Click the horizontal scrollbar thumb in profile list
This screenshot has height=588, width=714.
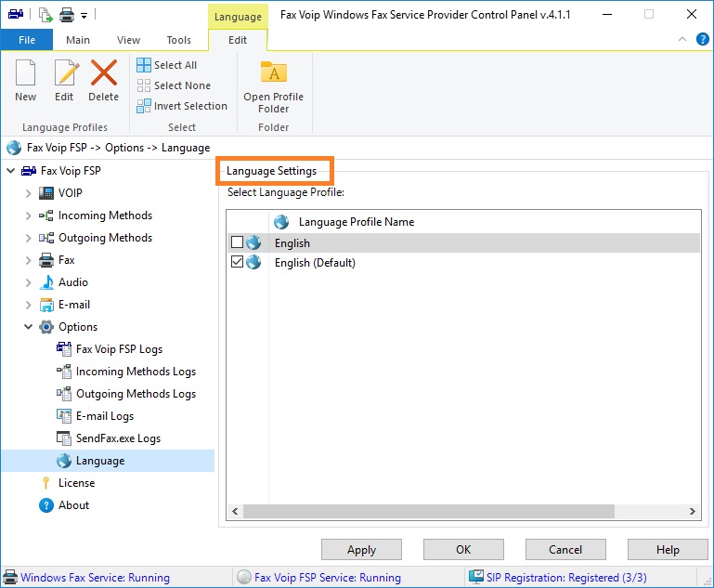(428, 511)
